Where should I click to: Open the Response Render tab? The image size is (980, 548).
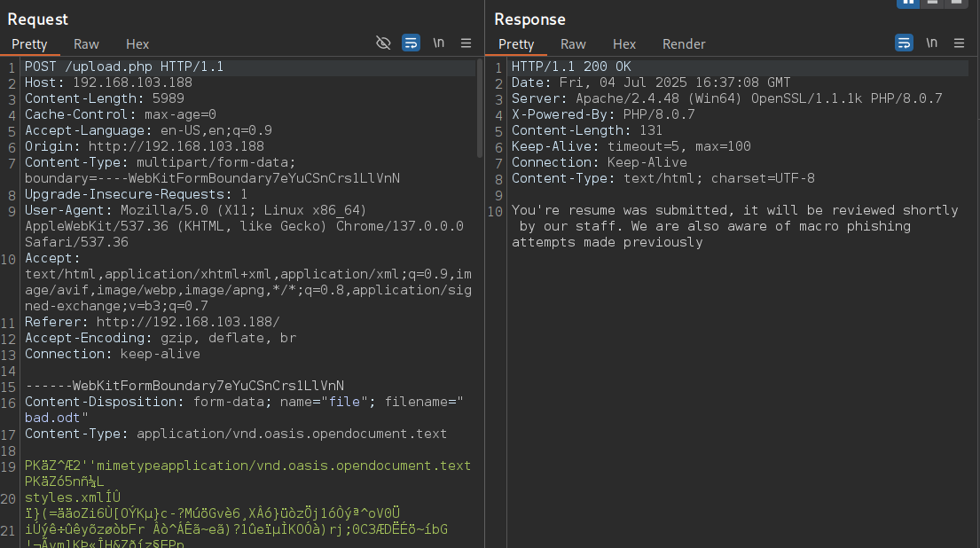click(684, 44)
